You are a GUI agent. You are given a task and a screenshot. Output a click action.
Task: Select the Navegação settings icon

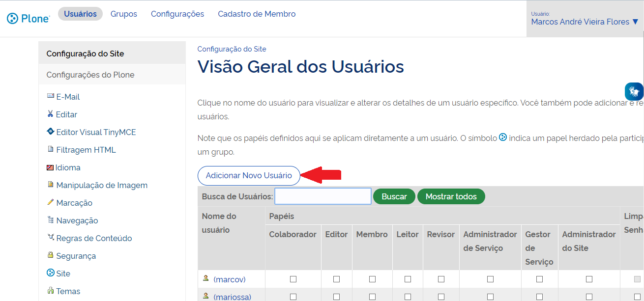click(x=50, y=220)
